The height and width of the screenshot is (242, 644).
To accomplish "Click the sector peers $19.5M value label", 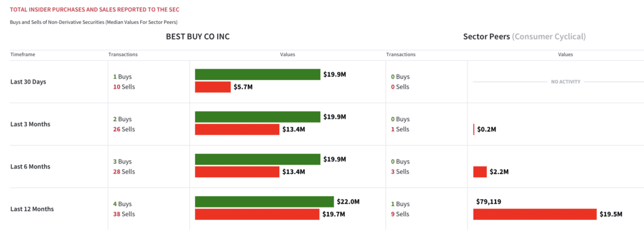I will tap(611, 214).
